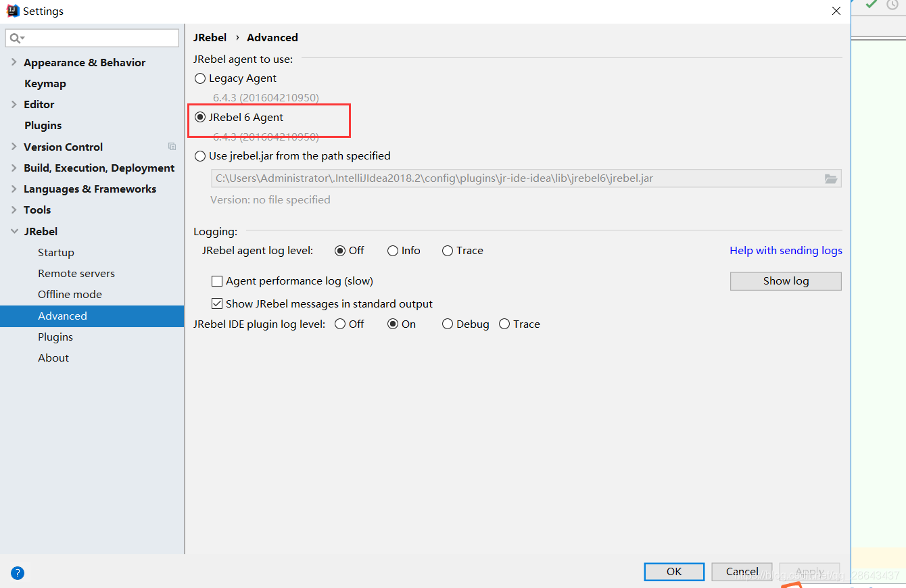Select the JRebel 6 Agent radio button
The image size is (906, 588).
[x=200, y=117]
